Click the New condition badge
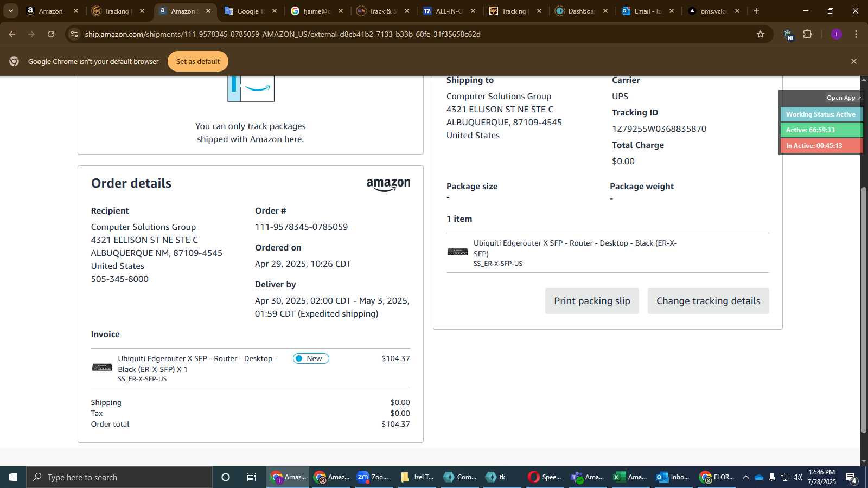Image resolution: width=868 pixels, height=488 pixels. (x=311, y=358)
